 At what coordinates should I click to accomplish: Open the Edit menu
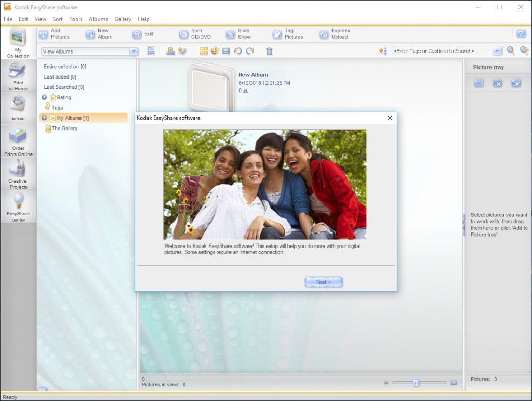tap(23, 19)
